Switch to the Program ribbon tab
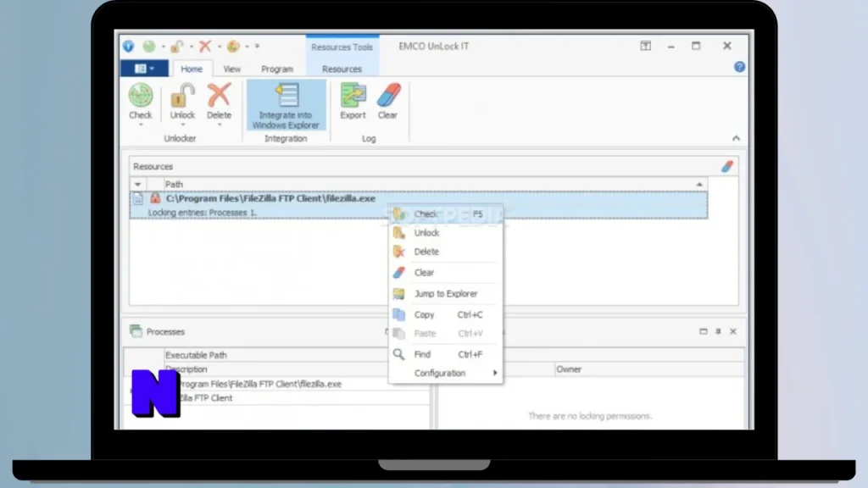This screenshot has height=488, width=868. (277, 69)
